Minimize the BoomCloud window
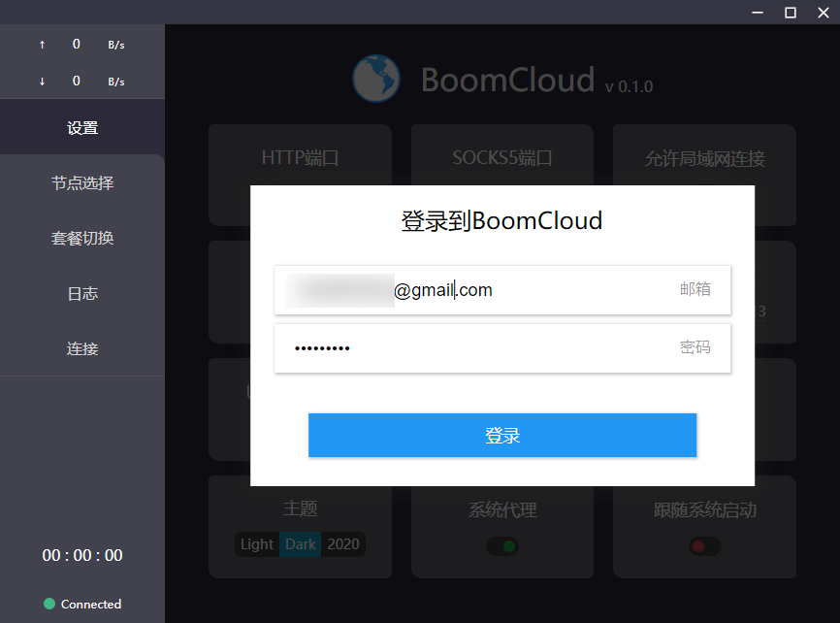 [x=758, y=12]
